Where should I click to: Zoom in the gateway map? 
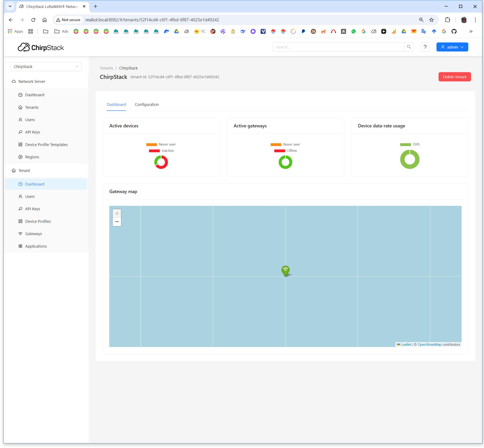pos(117,213)
